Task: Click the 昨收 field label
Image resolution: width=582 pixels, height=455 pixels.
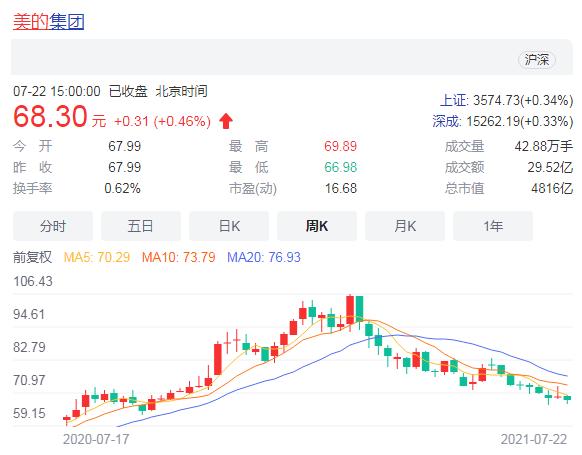Action: tap(32, 167)
